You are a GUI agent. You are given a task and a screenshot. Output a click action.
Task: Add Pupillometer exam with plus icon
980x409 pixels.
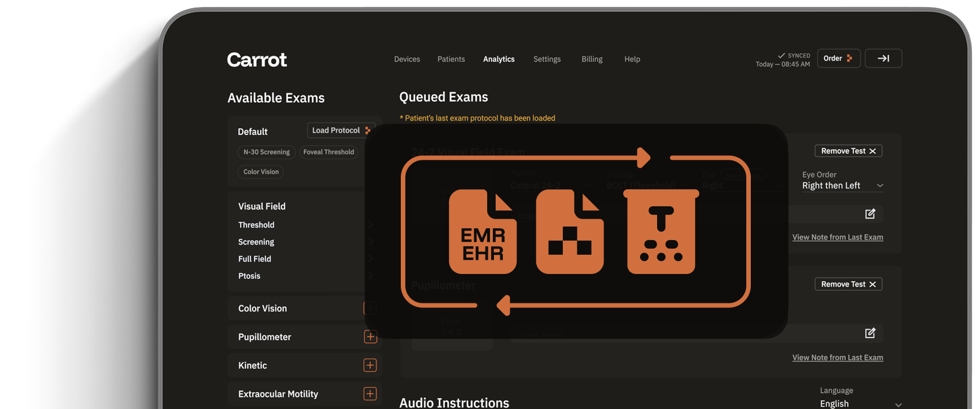coord(370,337)
